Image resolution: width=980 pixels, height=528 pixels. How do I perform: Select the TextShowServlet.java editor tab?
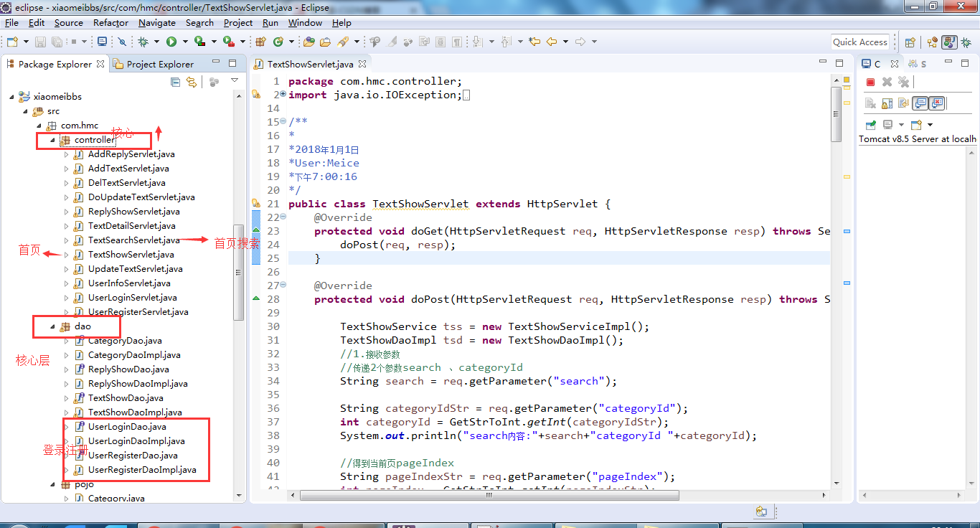coord(311,64)
